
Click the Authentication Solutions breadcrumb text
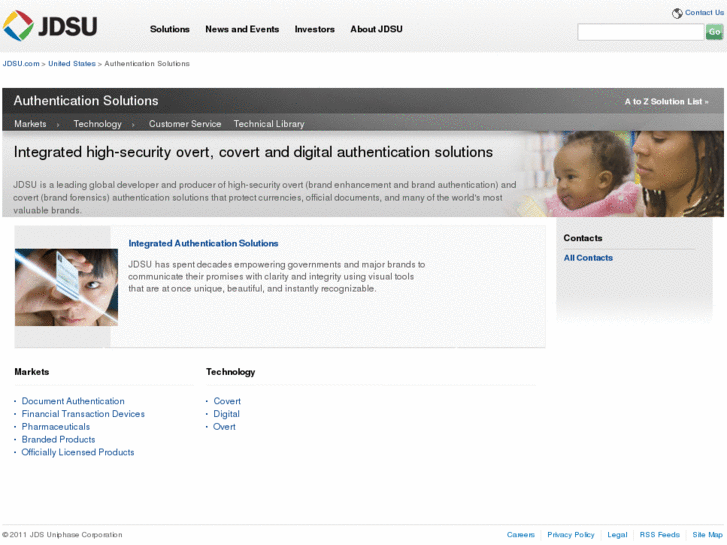[x=147, y=64]
